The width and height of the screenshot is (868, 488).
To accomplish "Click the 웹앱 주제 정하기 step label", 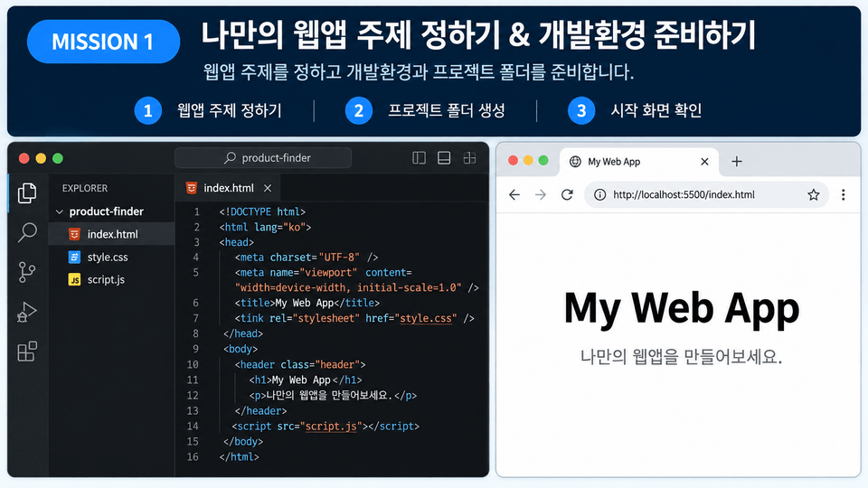I will [x=229, y=110].
